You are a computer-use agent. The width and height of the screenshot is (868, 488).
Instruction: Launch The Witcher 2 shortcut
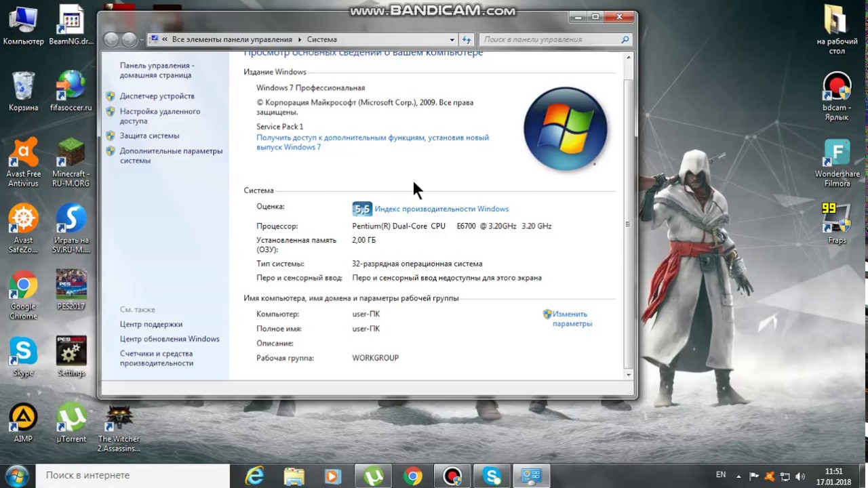pyautogui.click(x=119, y=428)
